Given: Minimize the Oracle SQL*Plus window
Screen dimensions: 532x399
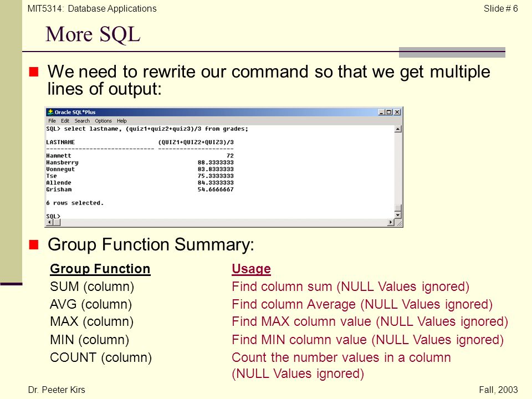Looking at the screenshot, I should 381,112.
